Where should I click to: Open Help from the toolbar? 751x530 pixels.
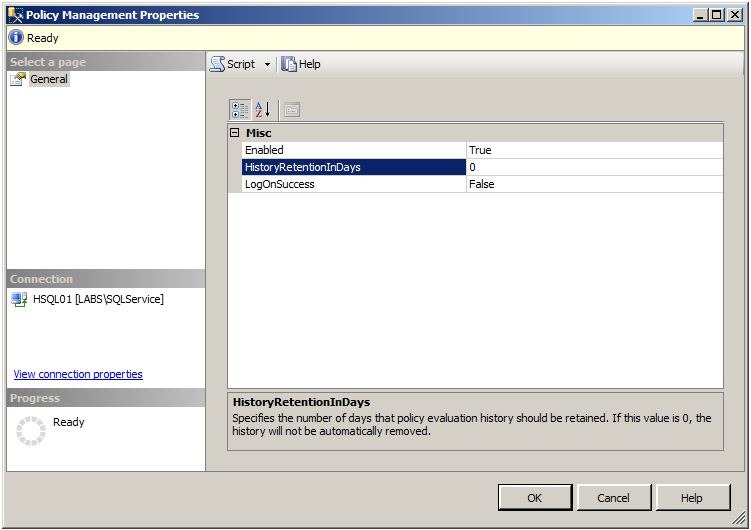[301, 64]
